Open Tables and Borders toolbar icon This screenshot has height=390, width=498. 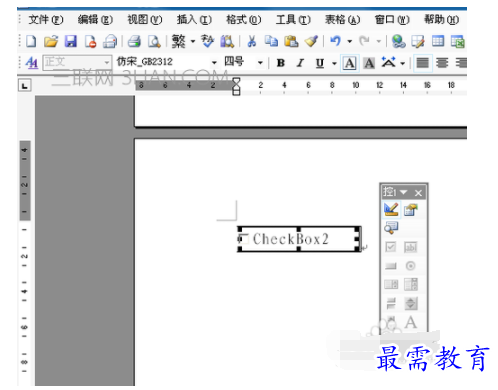pyautogui.click(x=418, y=41)
